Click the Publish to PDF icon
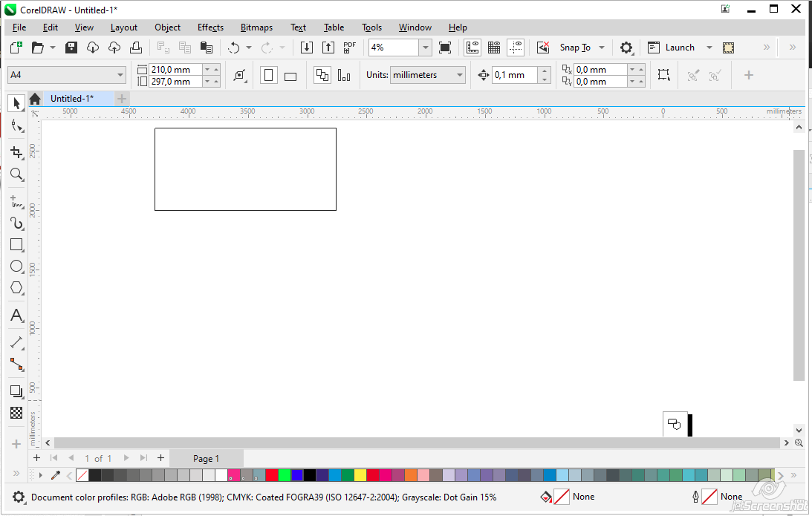The height and width of the screenshot is (516, 812). [350, 48]
